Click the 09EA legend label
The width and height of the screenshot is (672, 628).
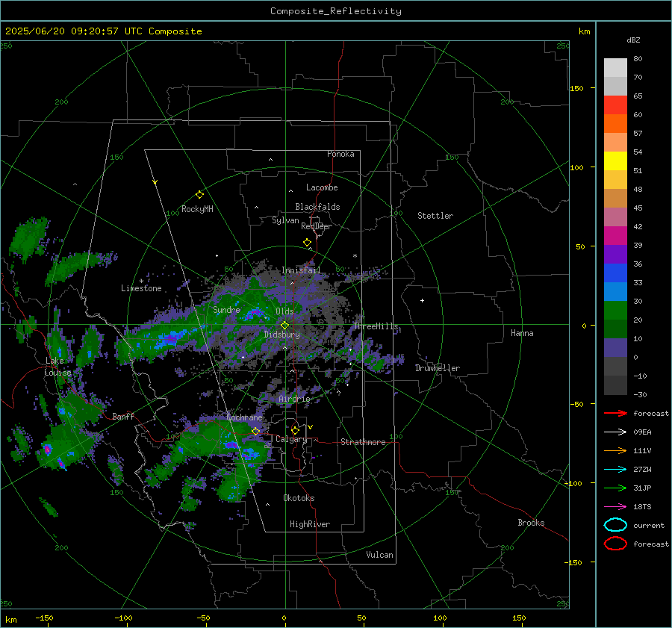642,432
